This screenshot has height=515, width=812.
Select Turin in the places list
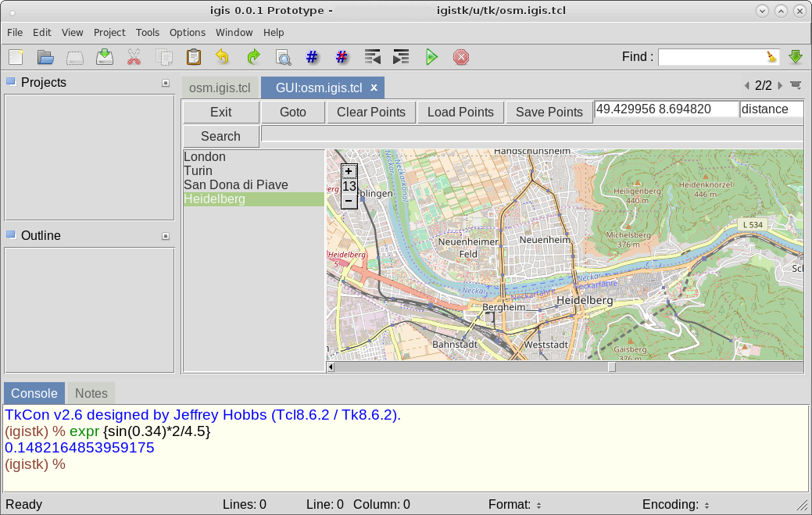coord(254,171)
